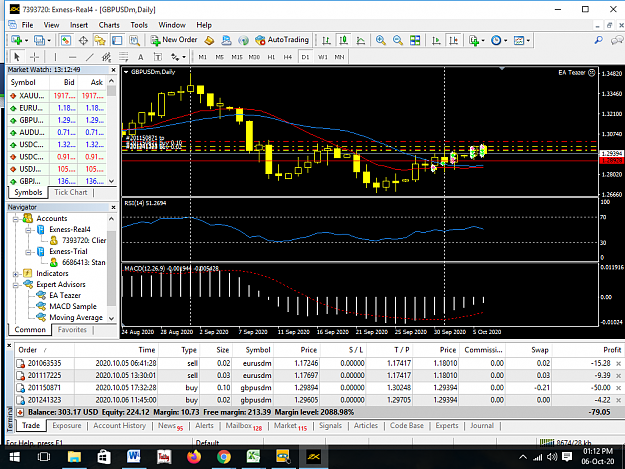Open the chat bubbles icon
This screenshot has width=625, height=469.
point(617,40)
